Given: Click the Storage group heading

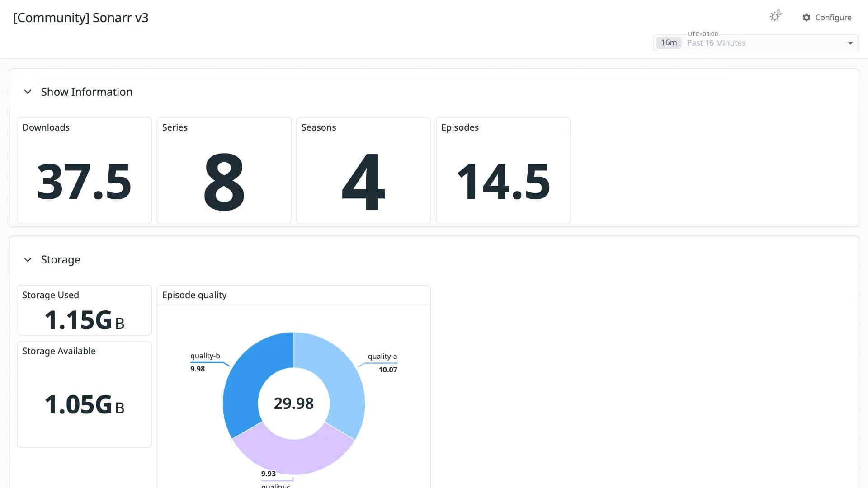Looking at the screenshot, I should (61, 259).
